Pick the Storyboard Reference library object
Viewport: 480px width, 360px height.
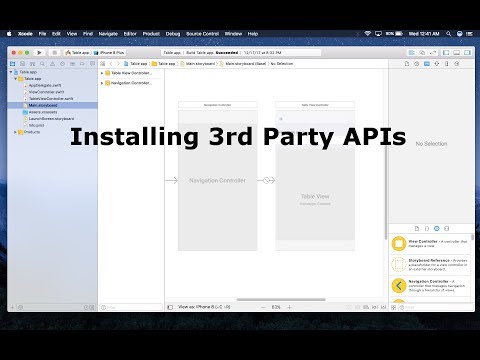(x=430, y=264)
